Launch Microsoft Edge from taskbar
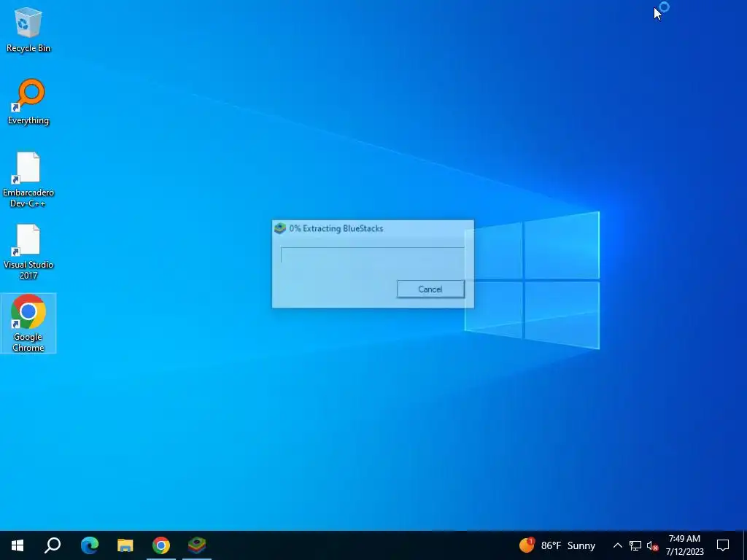747x560 pixels. 89,545
